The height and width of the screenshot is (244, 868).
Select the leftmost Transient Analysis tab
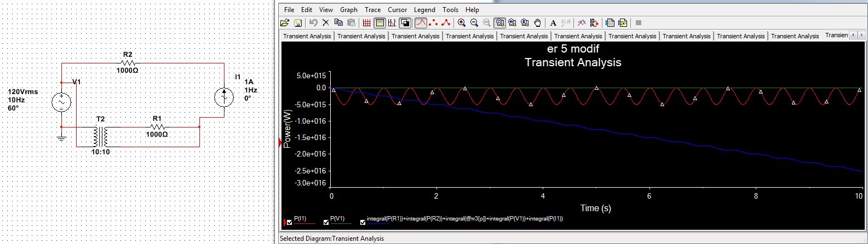[307, 36]
